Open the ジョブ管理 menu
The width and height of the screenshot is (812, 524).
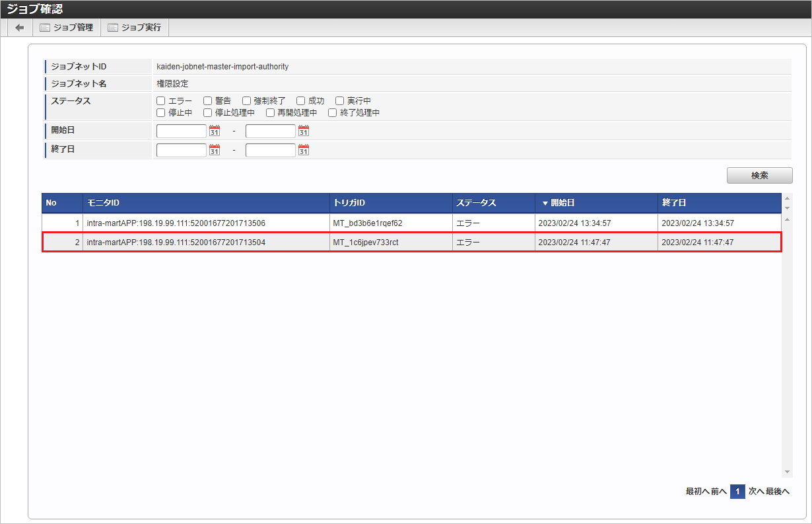pos(66,28)
